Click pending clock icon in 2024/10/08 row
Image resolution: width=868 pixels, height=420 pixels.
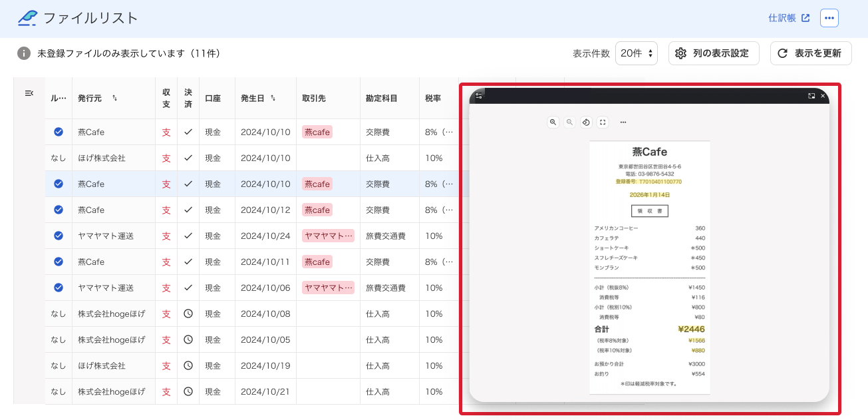188,314
